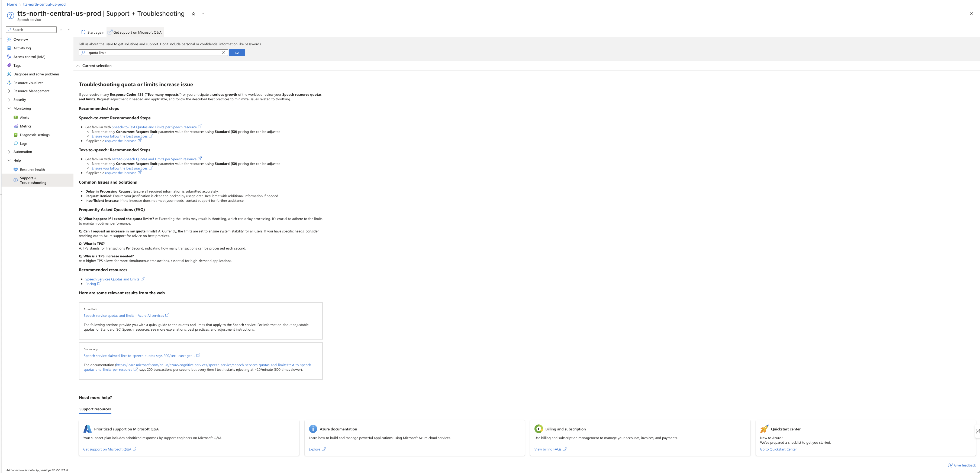Click the Give feedback icon
The height and width of the screenshot is (473, 980).
(x=950, y=465)
